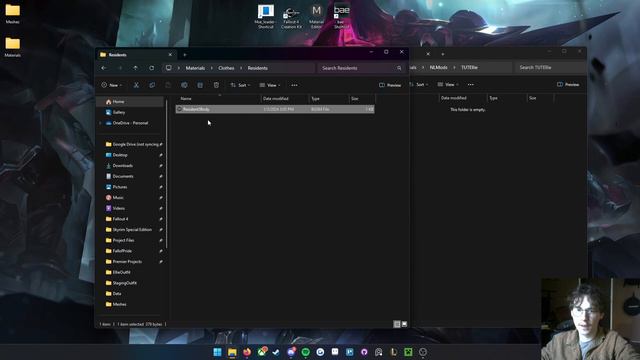Click the Rename icon in Residents toolbar

pos(184,85)
